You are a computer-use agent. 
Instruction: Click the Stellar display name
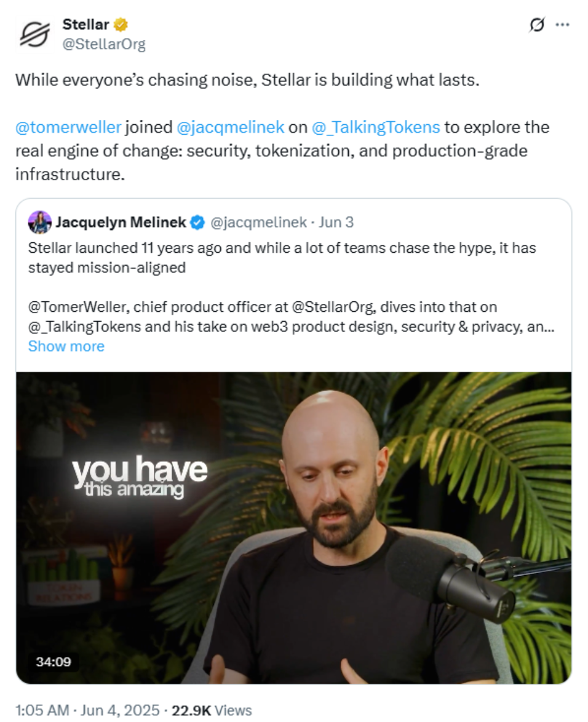coord(85,25)
